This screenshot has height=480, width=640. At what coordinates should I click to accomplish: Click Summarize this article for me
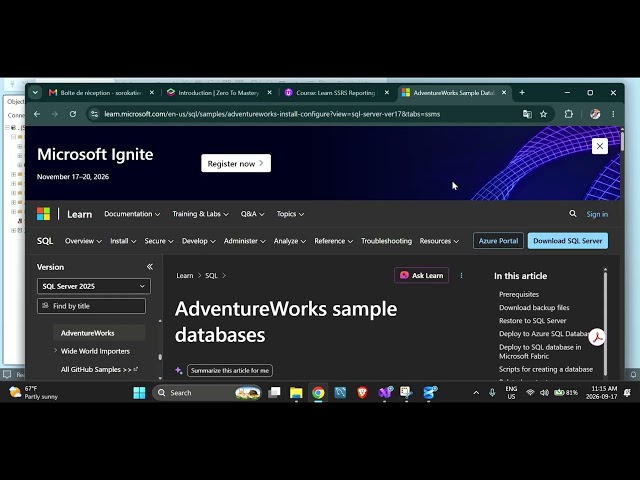click(230, 371)
